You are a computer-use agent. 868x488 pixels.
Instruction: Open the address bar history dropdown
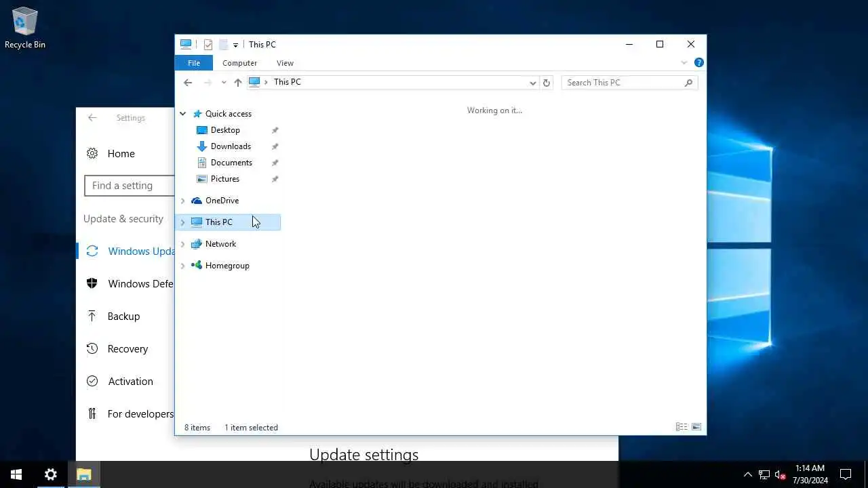click(532, 83)
